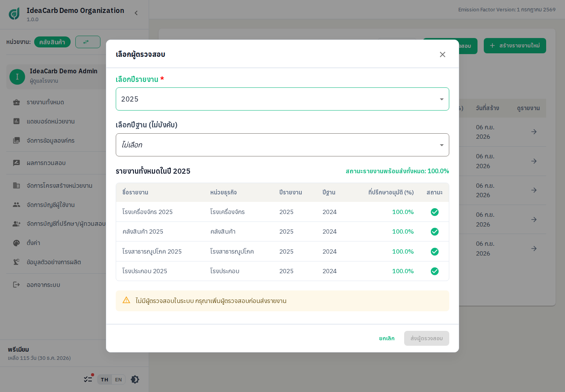Toggle dark mode brightness icon
The width and height of the screenshot is (565, 392).
(x=135, y=379)
